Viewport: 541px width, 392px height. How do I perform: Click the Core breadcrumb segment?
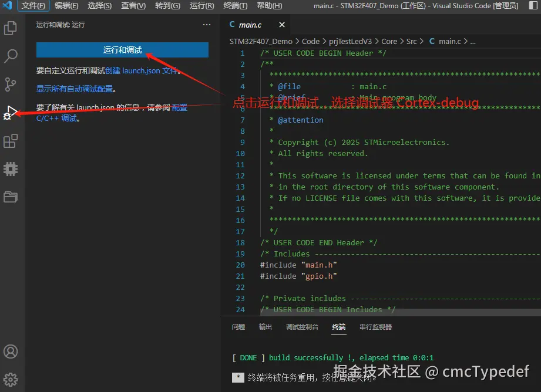coord(389,42)
